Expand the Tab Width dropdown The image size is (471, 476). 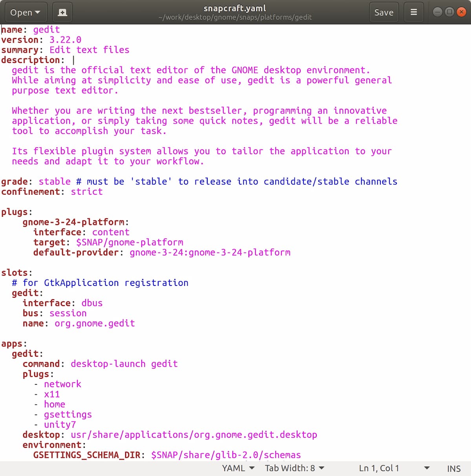pyautogui.click(x=294, y=468)
